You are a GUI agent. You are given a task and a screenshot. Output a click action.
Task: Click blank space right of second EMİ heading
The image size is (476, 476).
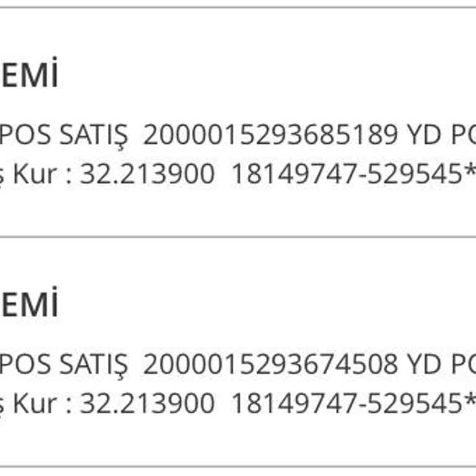tap(248, 306)
